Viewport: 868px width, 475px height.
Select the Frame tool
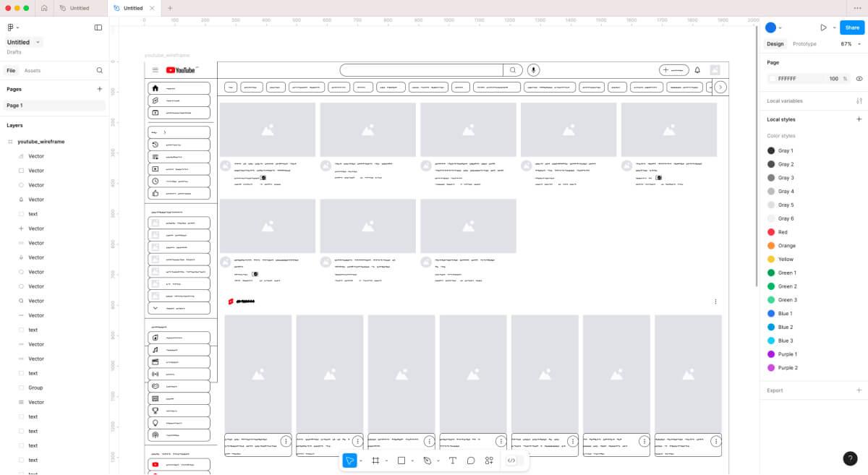[x=375, y=461]
